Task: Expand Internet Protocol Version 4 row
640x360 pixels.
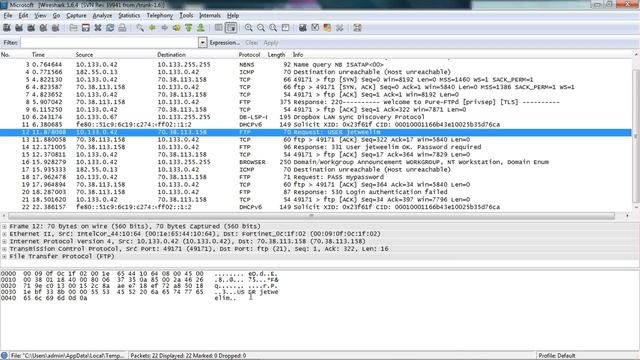Action: click(4, 241)
